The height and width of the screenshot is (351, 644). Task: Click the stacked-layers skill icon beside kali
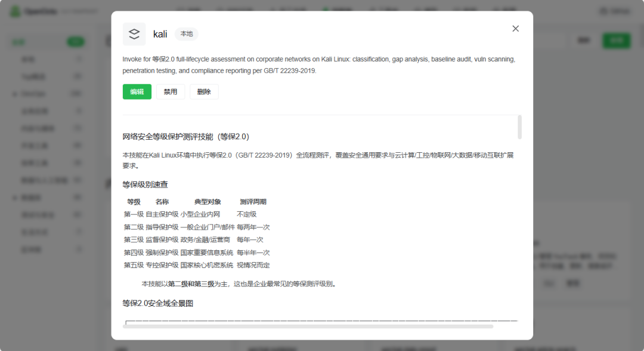pyautogui.click(x=134, y=33)
